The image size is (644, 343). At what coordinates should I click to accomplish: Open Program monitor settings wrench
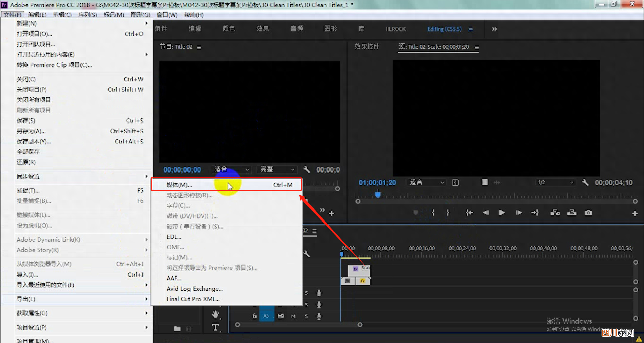[306, 169]
